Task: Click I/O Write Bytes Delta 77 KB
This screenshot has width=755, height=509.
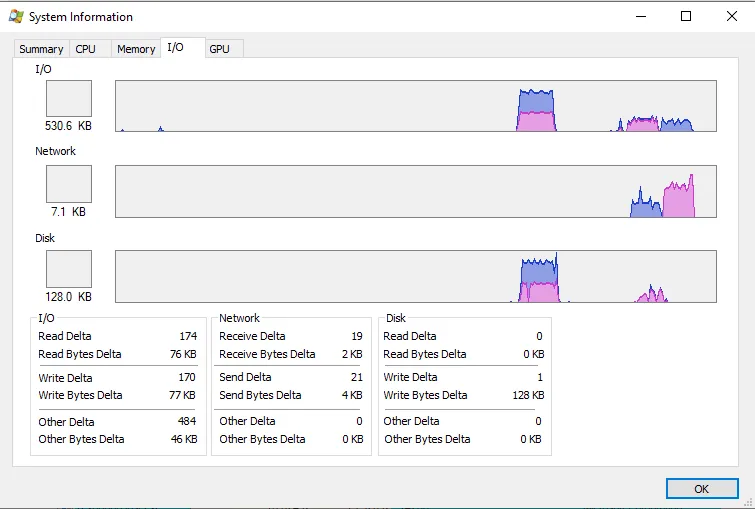Action: coord(182,395)
